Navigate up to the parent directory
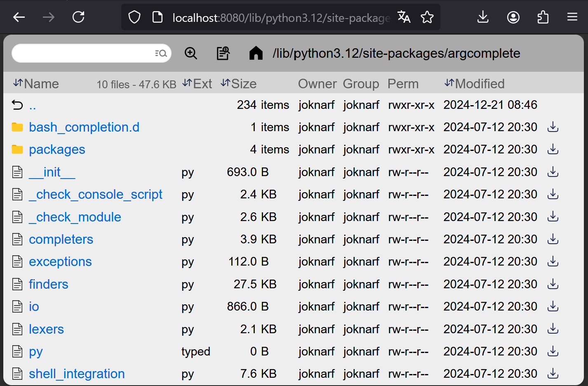Screen dimensions: 588x386 pyautogui.click(x=33, y=105)
